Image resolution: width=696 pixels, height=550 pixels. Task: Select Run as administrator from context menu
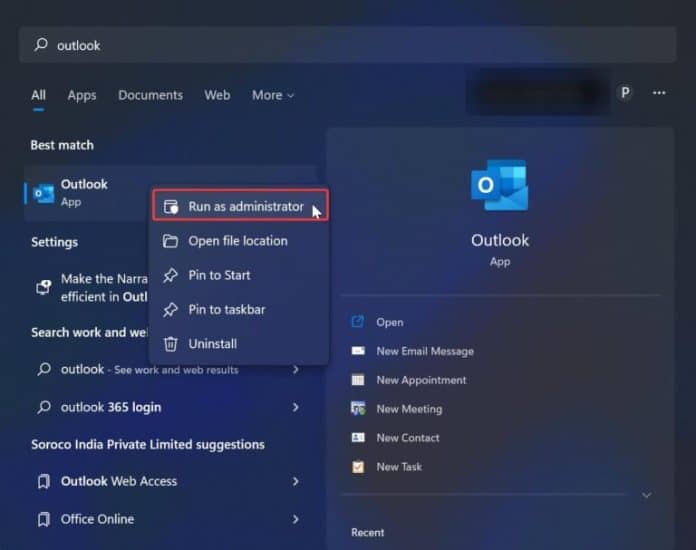[245, 207]
